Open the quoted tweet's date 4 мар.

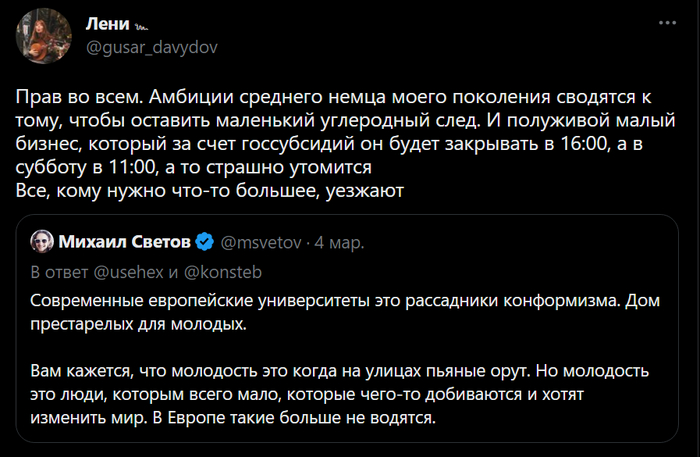coord(338,243)
